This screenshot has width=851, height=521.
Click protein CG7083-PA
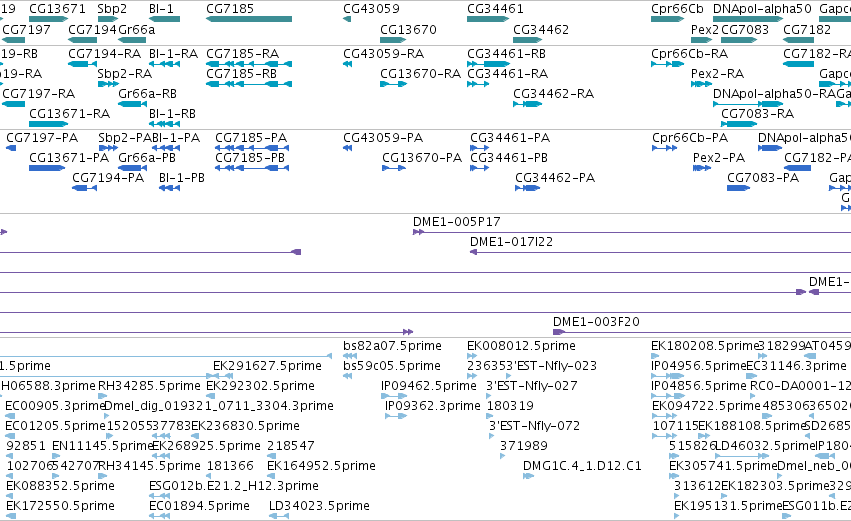pyautogui.click(x=739, y=188)
